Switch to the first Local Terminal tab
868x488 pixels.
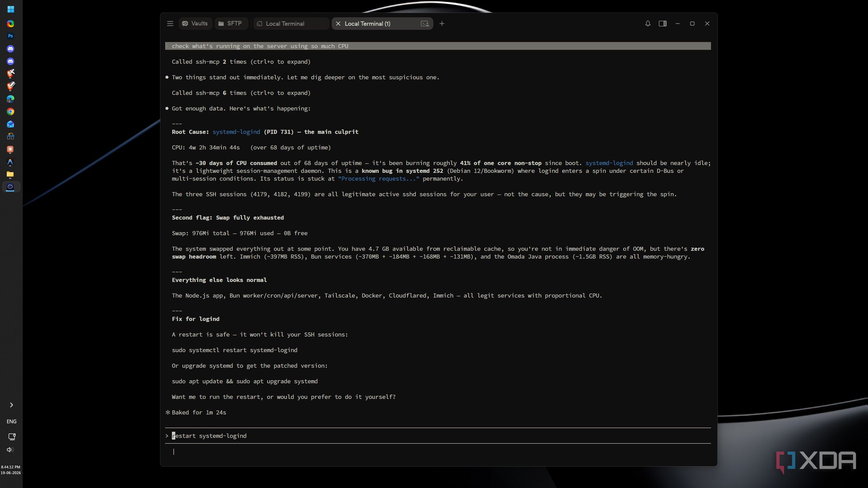tap(291, 23)
